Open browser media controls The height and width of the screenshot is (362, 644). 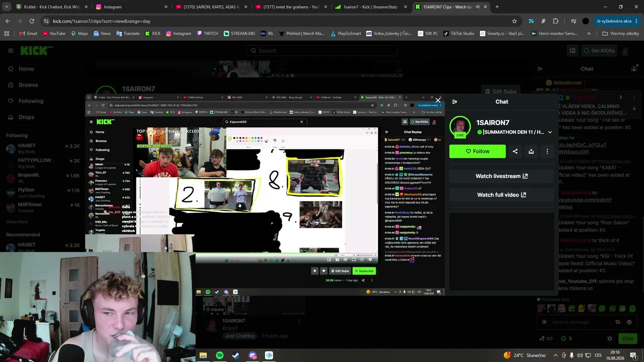[x=573, y=21]
